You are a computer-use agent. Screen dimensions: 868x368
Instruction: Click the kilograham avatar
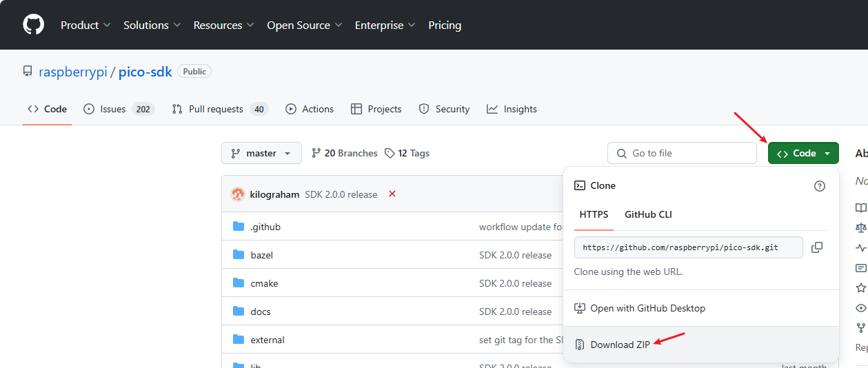tap(238, 194)
